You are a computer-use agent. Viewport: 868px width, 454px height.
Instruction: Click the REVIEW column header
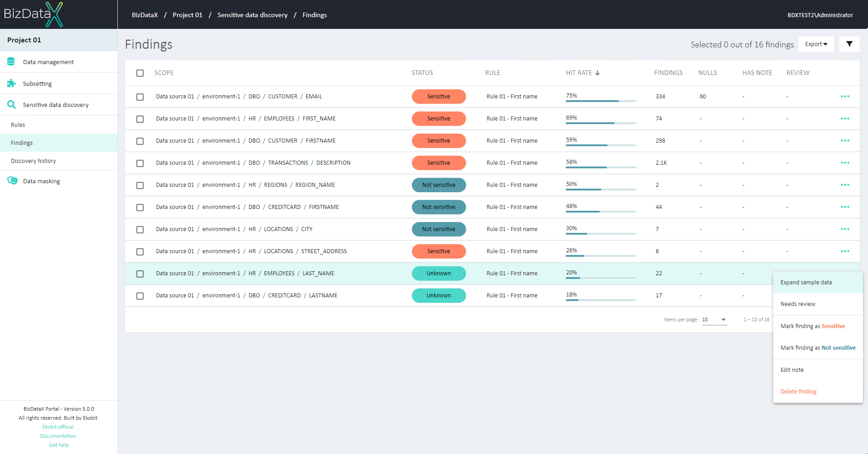click(x=798, y=73)
